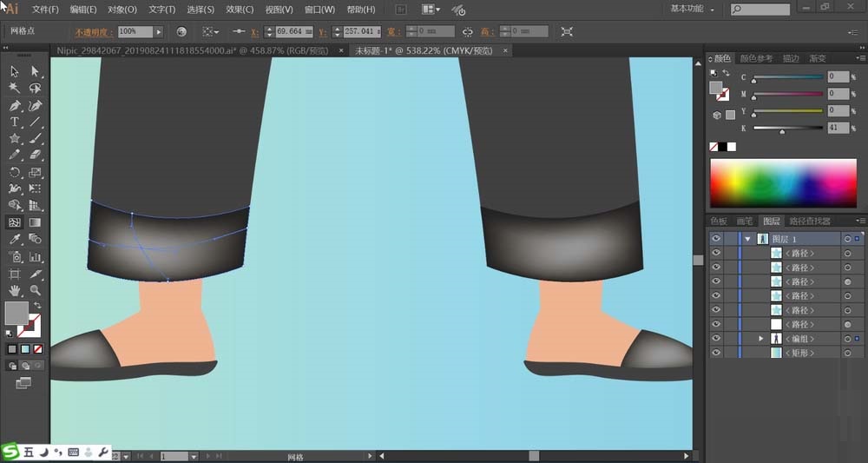
Task: Select the Pen tool
Action: (x=15, y=105)
